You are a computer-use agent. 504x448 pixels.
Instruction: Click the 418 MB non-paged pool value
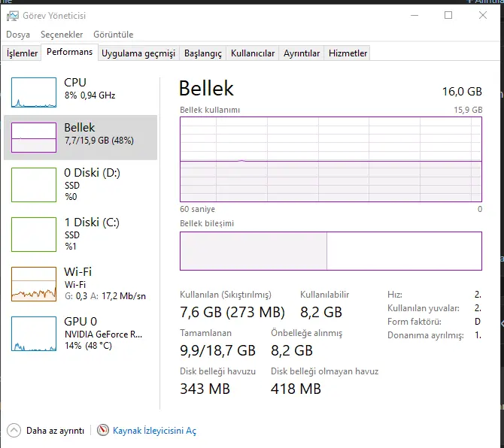coord(296,389)
